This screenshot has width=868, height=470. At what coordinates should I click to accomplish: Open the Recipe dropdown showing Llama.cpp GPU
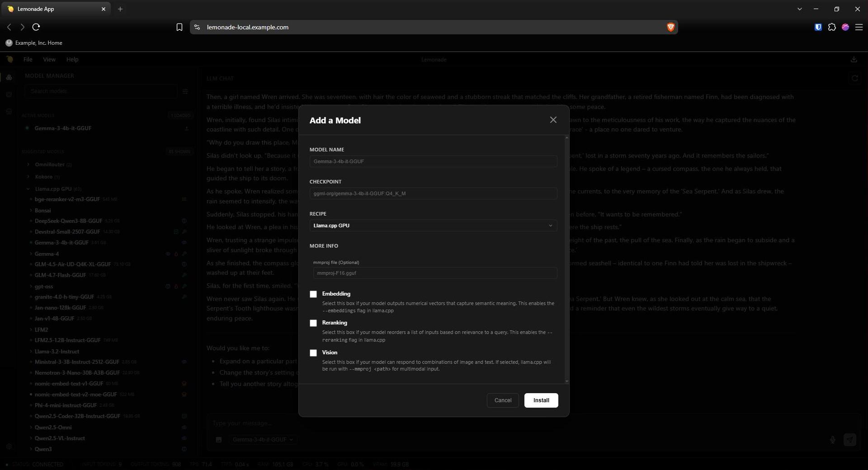tap(433, 226)
